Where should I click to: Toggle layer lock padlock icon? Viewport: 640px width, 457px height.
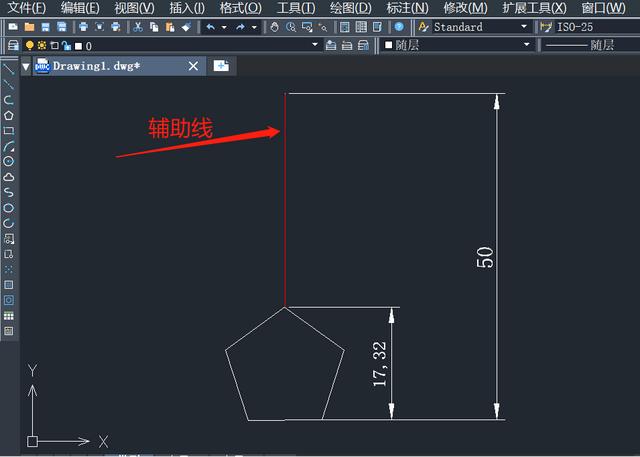click(x=67, y=45)
